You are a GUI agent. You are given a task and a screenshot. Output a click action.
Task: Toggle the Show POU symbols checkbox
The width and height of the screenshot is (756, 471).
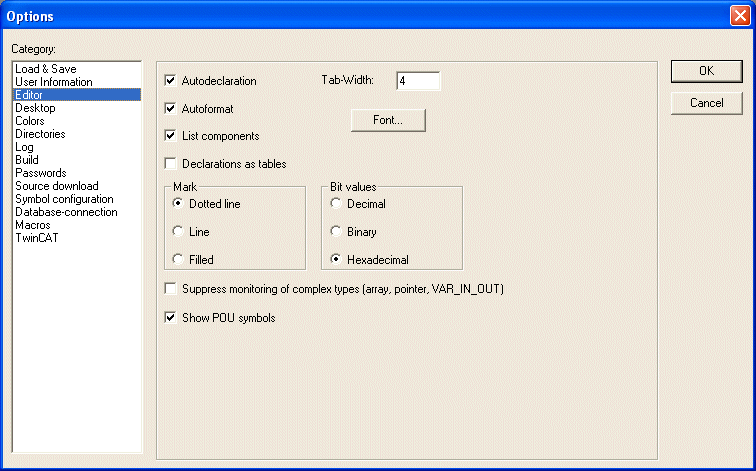[x=171, y=318]
